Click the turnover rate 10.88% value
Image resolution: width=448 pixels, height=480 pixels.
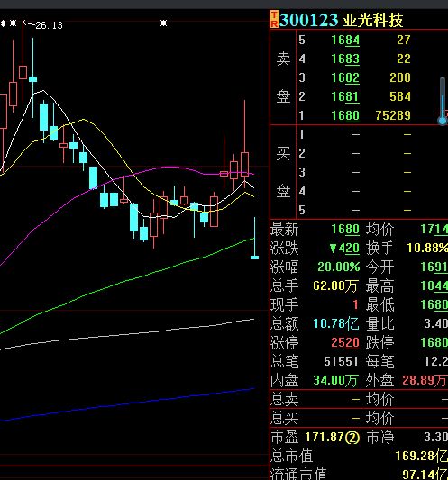[x=427, y=248]
